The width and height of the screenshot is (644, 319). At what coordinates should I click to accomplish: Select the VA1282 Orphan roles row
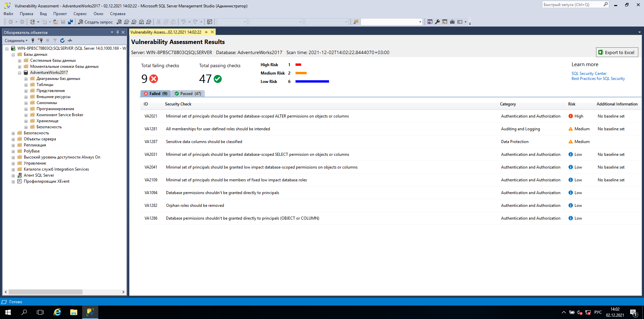[390, 206]
